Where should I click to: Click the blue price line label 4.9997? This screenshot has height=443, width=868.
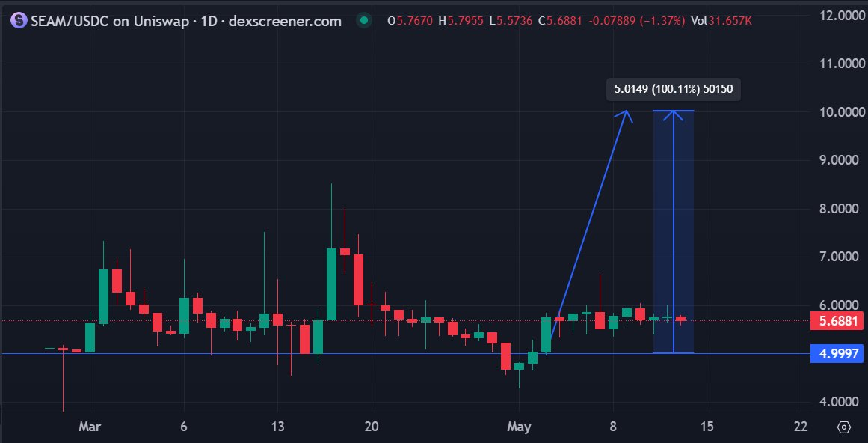tap(836, 353)
